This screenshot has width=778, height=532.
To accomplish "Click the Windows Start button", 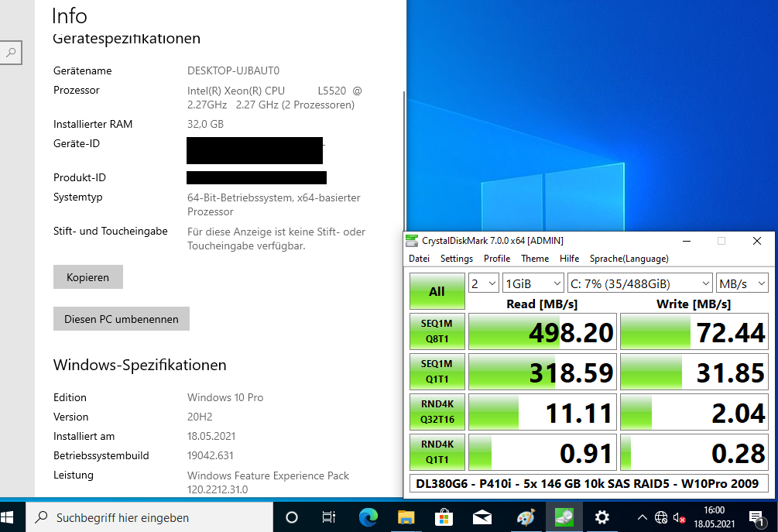I will click(x=7, y=517).
